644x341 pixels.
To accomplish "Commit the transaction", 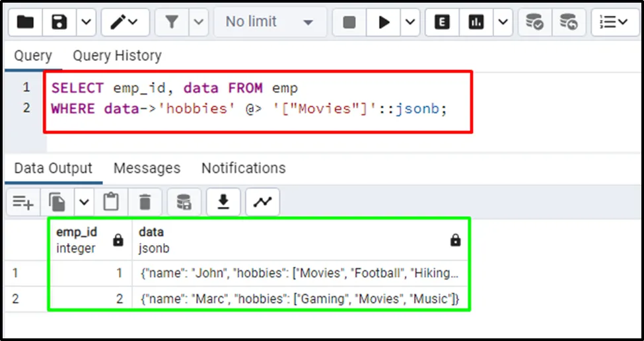I will pos(534,22).
